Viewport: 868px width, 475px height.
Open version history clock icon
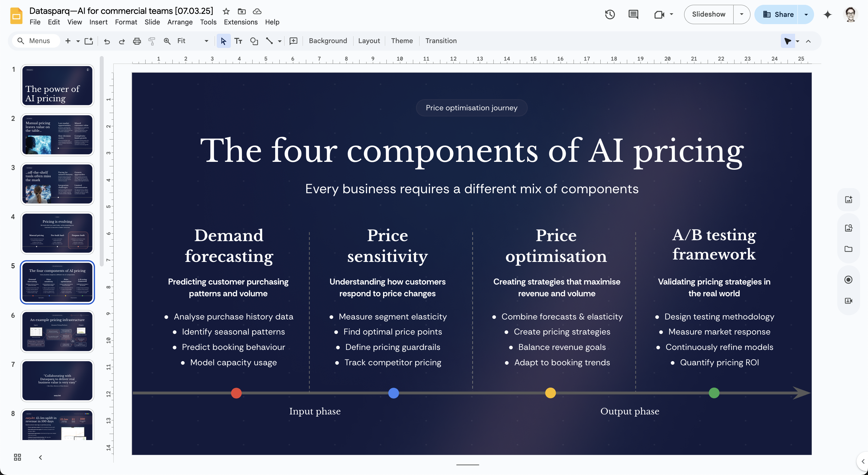pos(610,14)
